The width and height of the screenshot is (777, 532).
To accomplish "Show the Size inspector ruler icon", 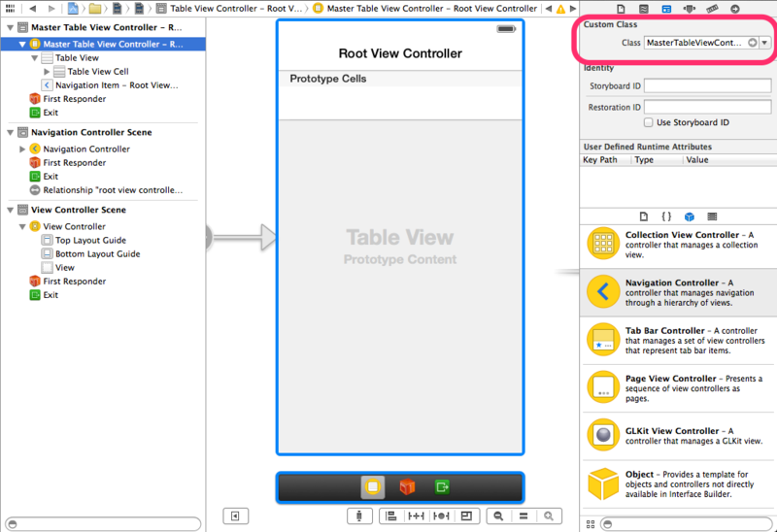I will [712, 9].
